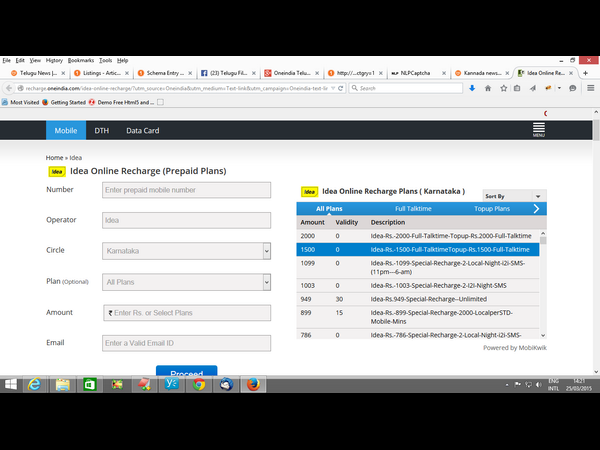Viewport: 600px width, 450px height.
Task: Expand the Sort By dropdown
Action: tap(514, 196)
